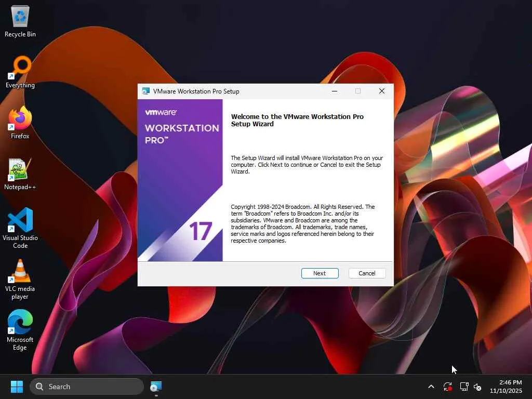Click the muted volume tray icon

(477, 387)
